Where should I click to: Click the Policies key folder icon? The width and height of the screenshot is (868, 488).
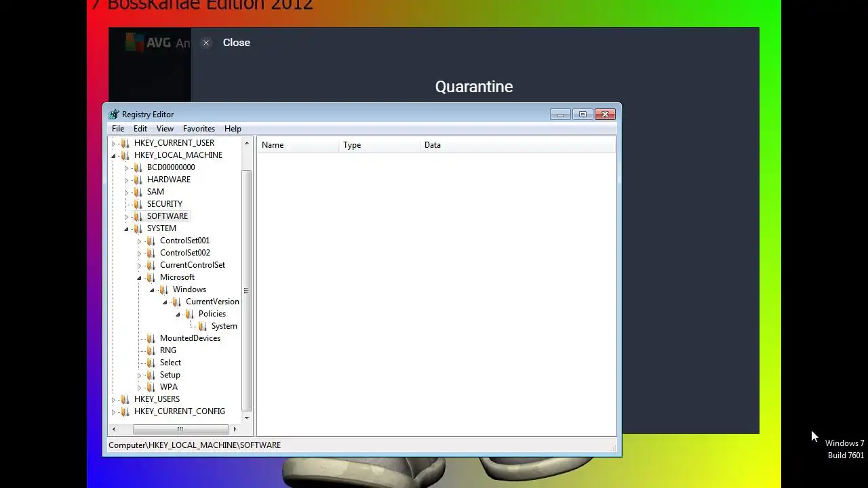[x=189, y=314]
